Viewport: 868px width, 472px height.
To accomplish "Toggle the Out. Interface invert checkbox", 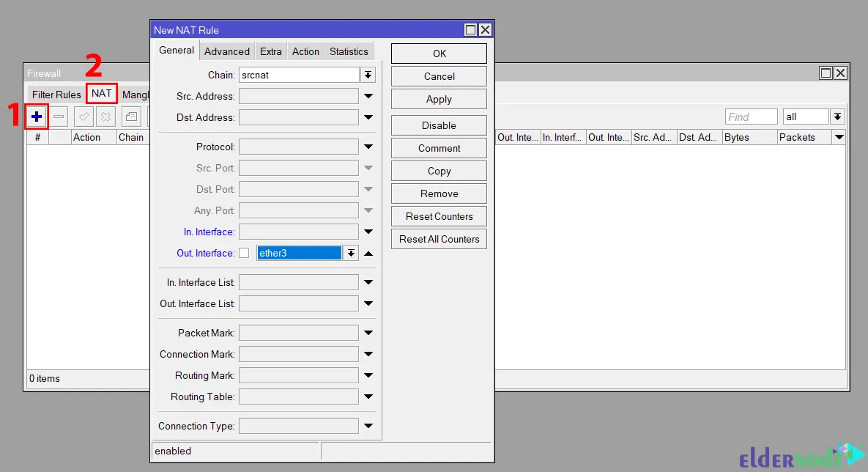I will click(244, 253).
